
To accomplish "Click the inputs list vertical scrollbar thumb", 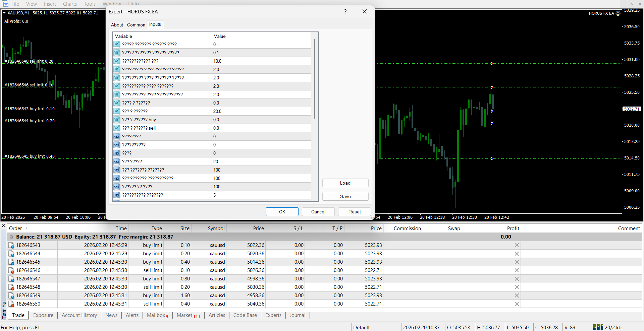I will [314, 79].
